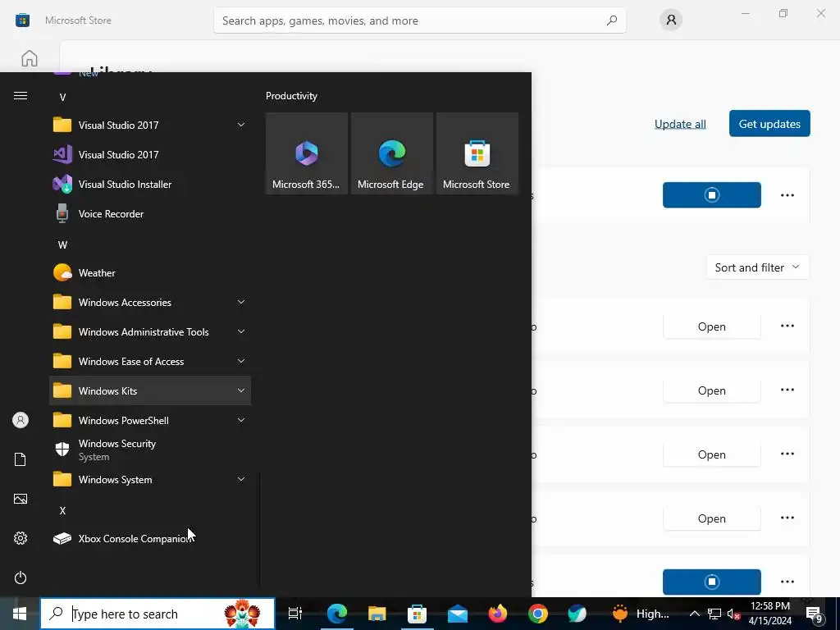The width and height of the screenshot is (840, 630).
Task: Click the taskbar search field
Action: 157,614
